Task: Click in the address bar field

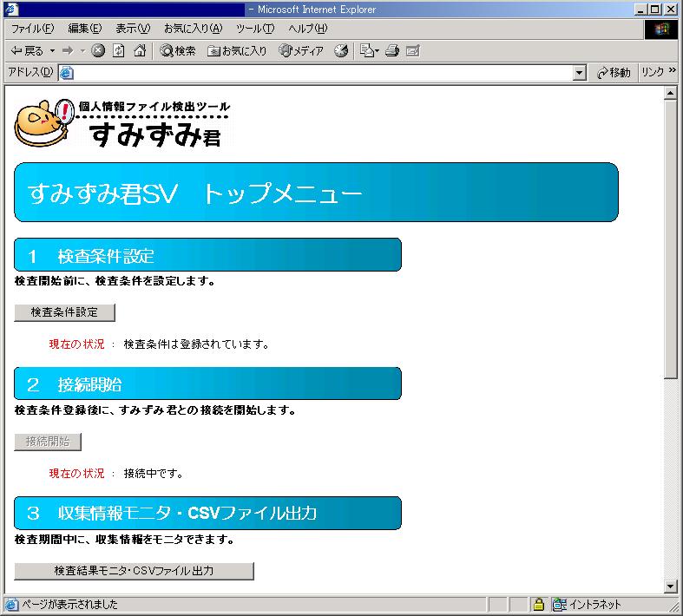Action: pos(323,73)
